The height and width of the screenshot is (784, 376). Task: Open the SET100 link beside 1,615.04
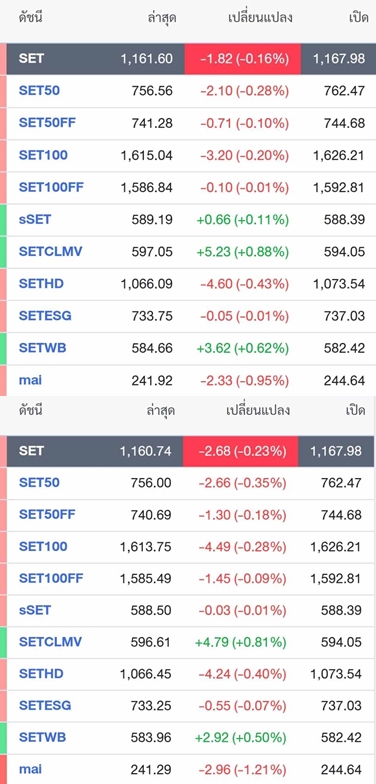click(43, 155)
